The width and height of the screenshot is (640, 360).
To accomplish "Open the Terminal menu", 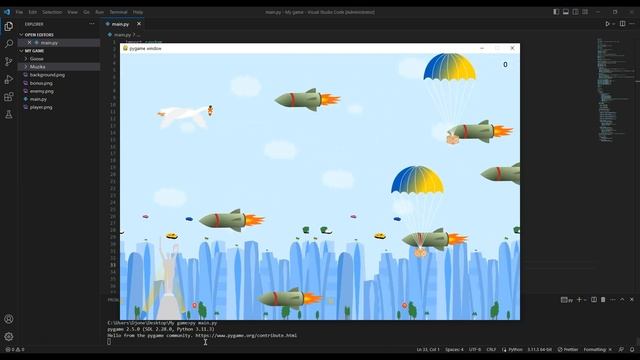I will [118, 12].
